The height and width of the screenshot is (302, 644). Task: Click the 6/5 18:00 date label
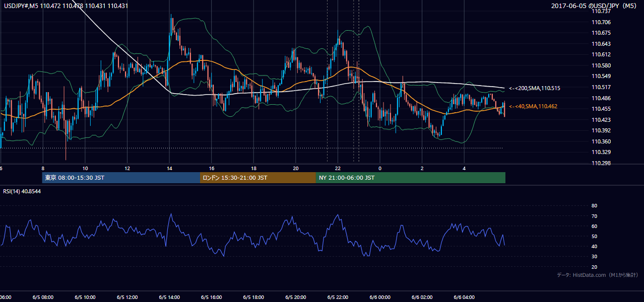coord(253,297)
